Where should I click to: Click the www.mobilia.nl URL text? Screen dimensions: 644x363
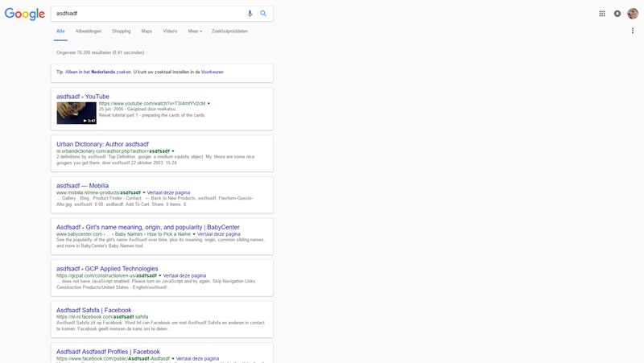click(x=98, y=192)
